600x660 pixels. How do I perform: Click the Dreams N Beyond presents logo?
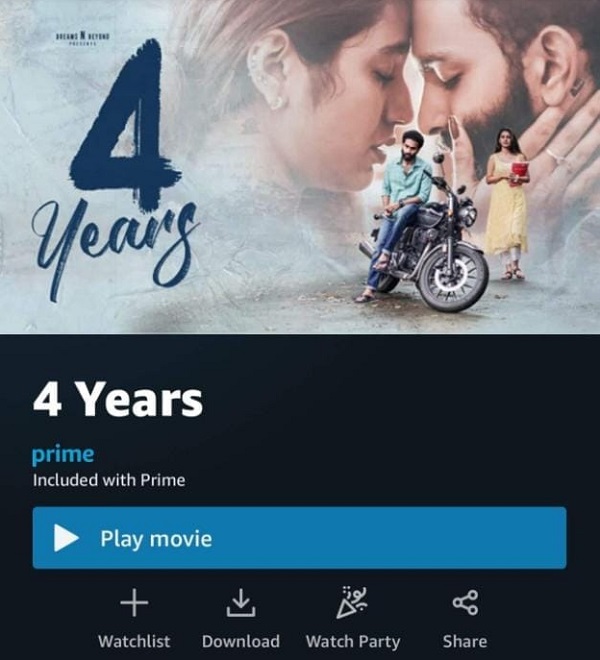83,38
